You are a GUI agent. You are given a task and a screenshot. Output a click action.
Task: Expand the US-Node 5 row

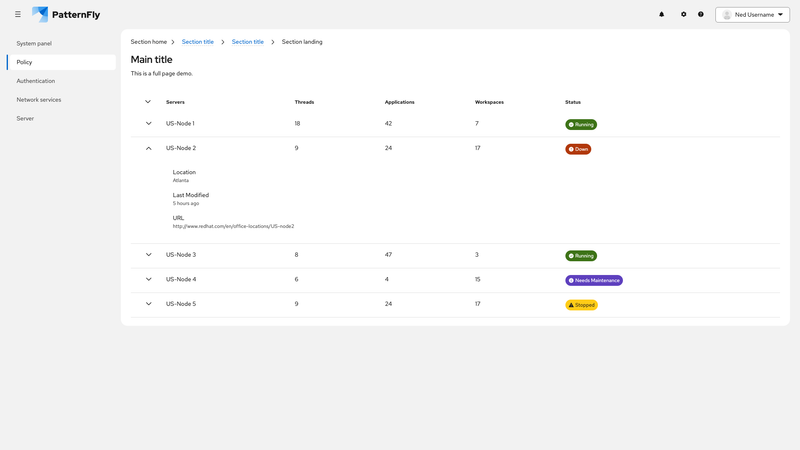tap(148, 304)
